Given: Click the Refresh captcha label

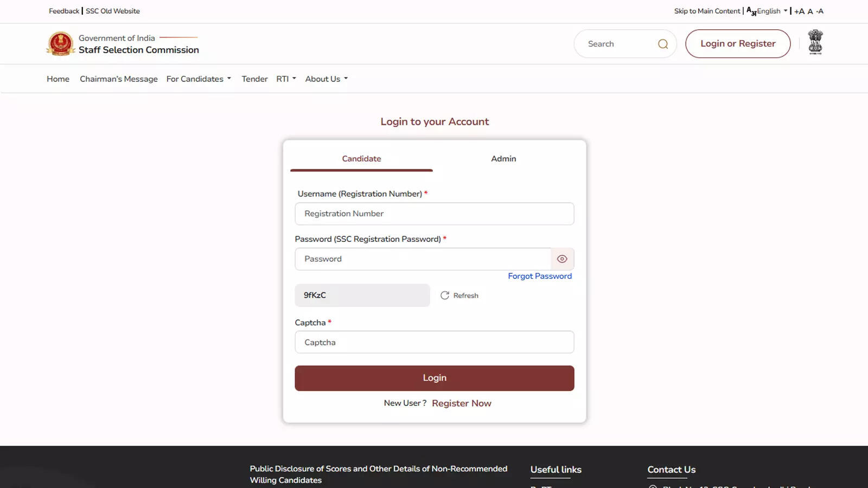Looking at the screenshot, I should coord(466,296).
